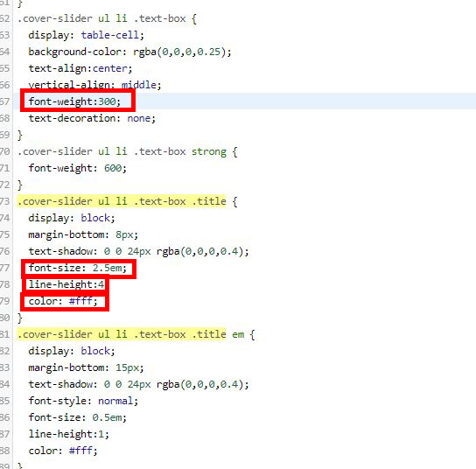Screen dimensions: 476x469
Task: Click the '600' font-weight value
Action: point(113,168)
